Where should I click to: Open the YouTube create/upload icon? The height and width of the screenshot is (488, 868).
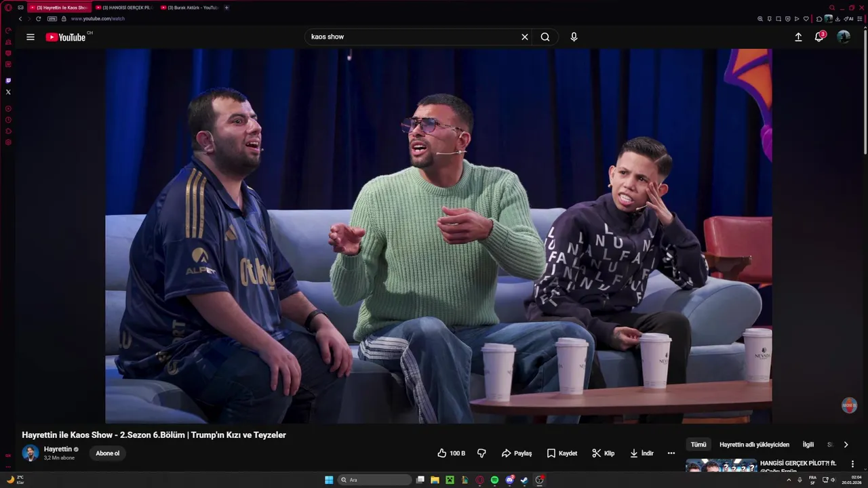798,37
